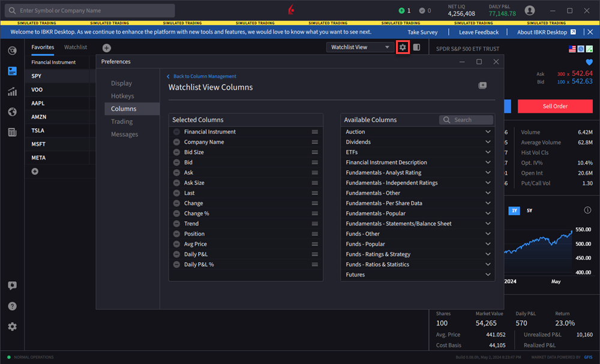Viewport: 600px width, 364px height.
Task: Grab the reorder handle for Last
Action: (x=314, y=193)
